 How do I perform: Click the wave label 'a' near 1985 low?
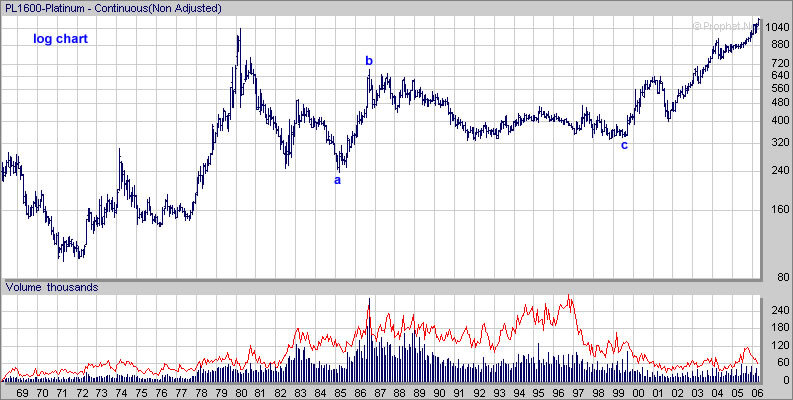(x=338, y=180)
